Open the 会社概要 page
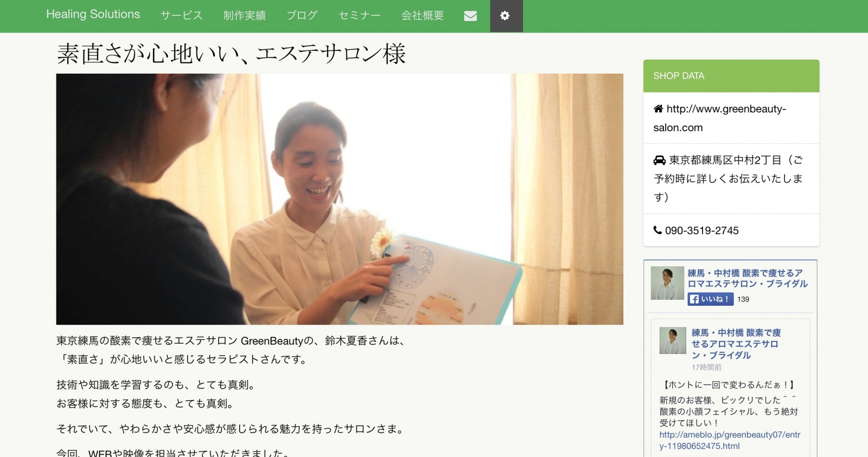Viewport: 868px width, 457px height. 423,16
